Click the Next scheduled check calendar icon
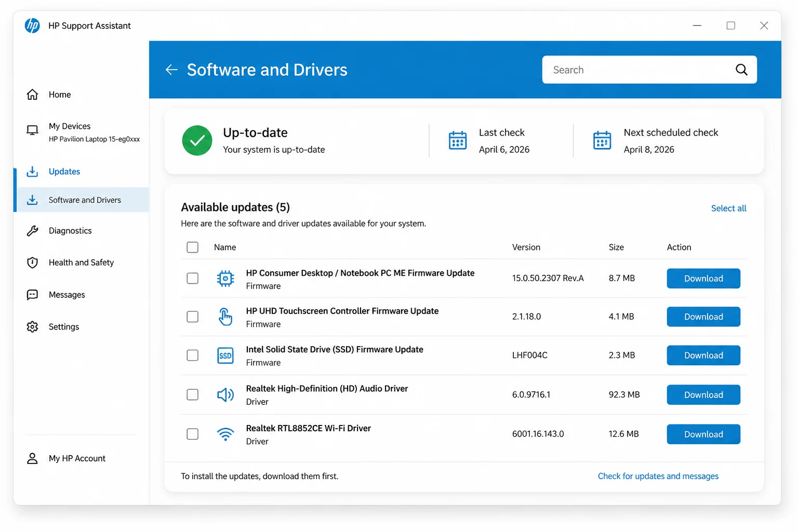The width and height of the screenshot is (798, 532). [x=602, y=140]
